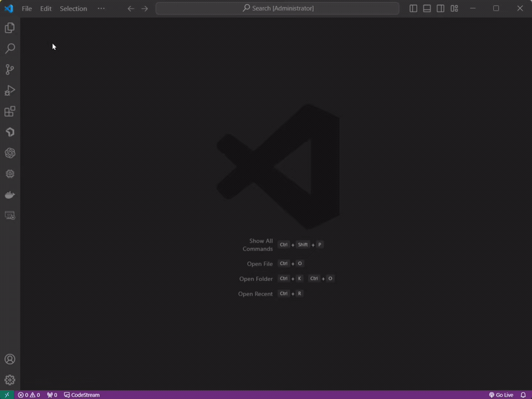The height and width of the screenshot is (399, 532).
Task: Open the Search view in activity bar
Action: pos(10,49)
